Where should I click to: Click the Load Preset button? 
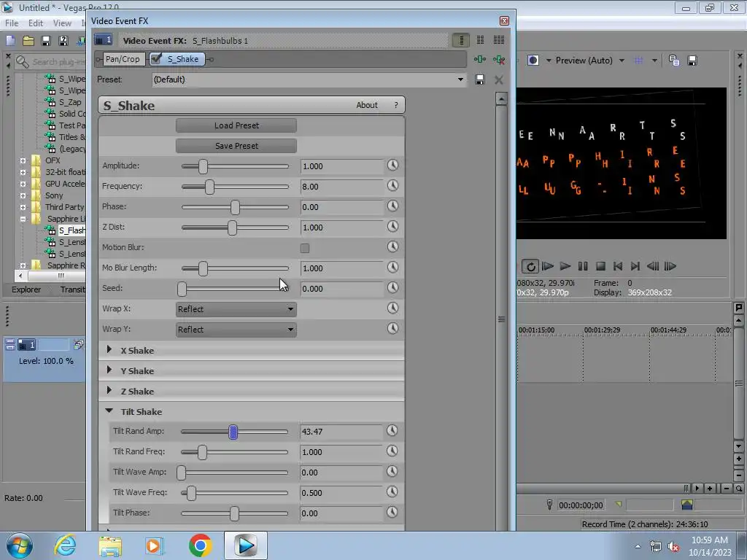pyautogui.click(x=236, y=125)
